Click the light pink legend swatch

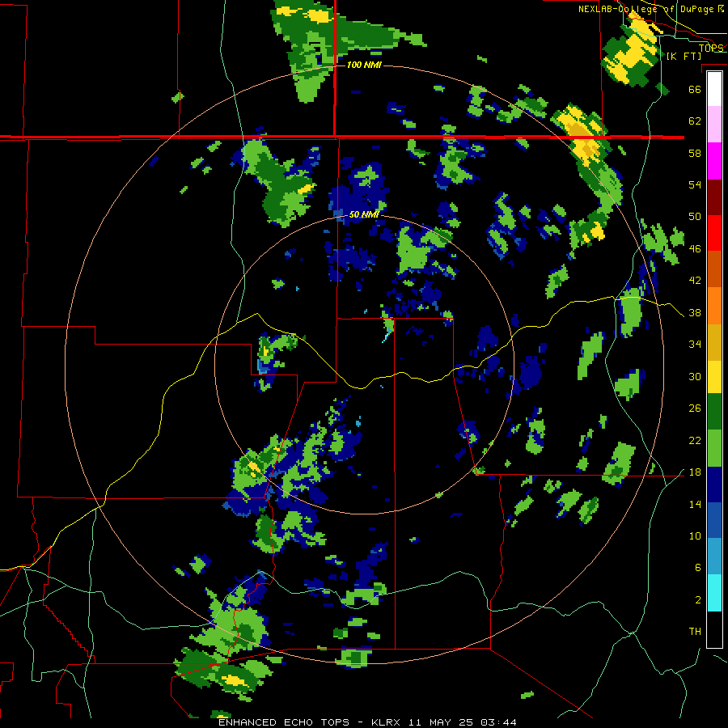coord(714,124)
